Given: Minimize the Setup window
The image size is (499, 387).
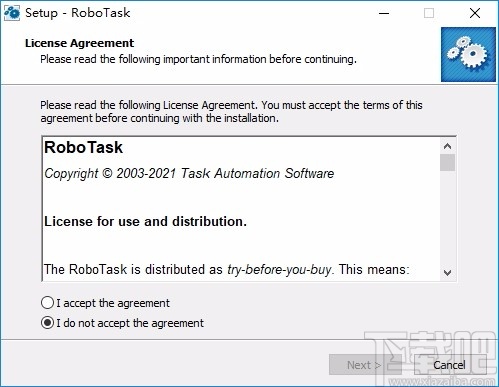Looking at the screenshot, I should pos(384,13).
